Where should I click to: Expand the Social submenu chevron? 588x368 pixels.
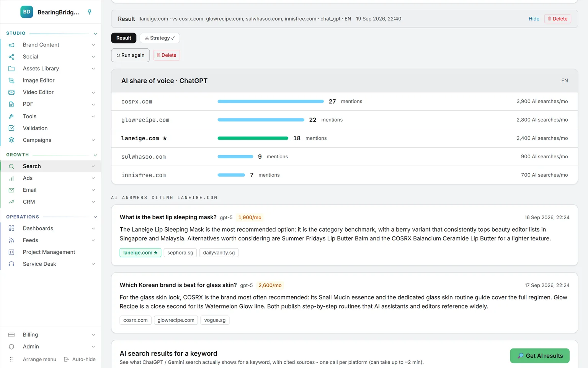pos(93,57)
